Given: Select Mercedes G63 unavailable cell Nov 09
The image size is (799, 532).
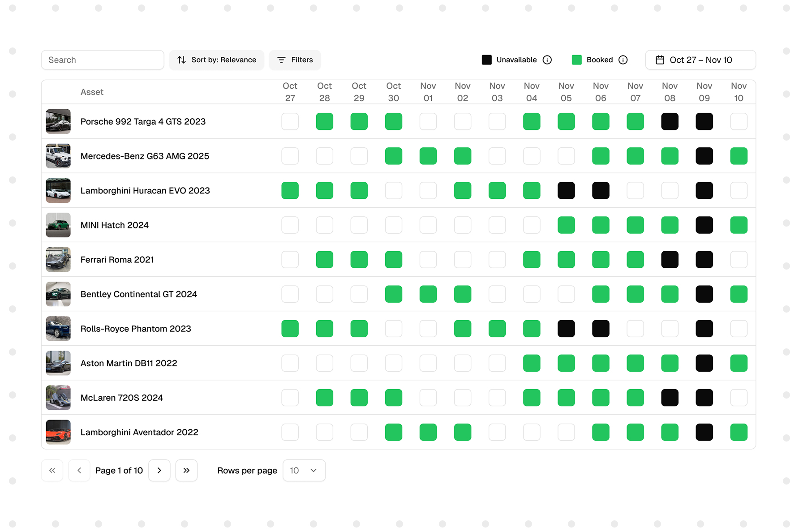Looking at the screenshot, I should [x=704, y=156].
